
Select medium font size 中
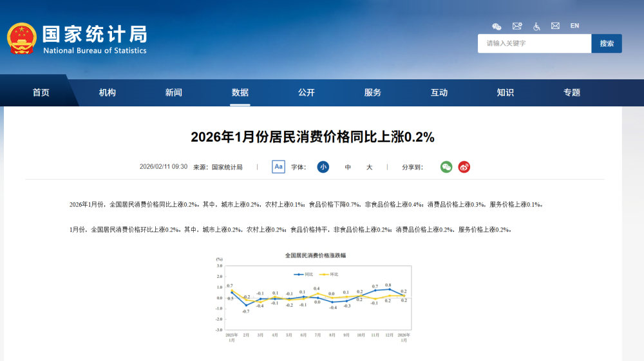point(348,167)
